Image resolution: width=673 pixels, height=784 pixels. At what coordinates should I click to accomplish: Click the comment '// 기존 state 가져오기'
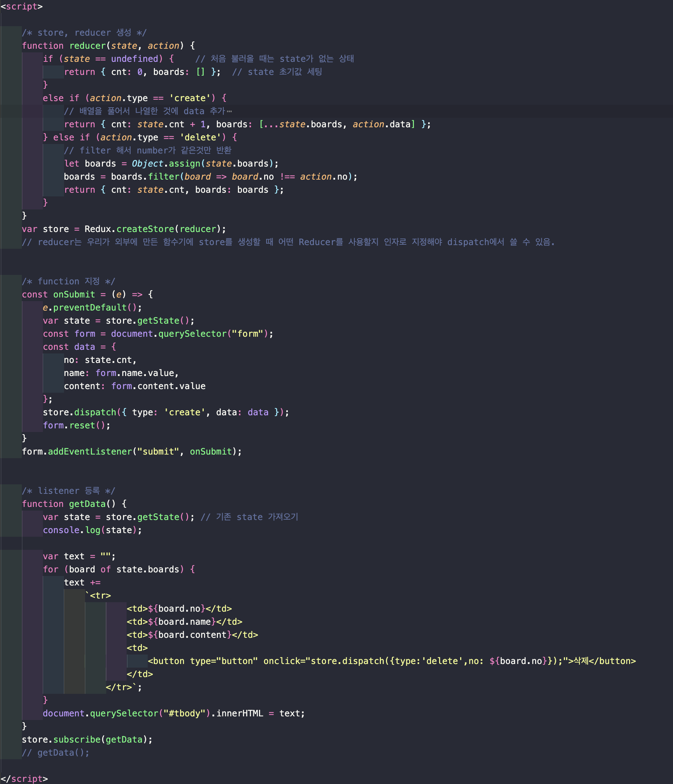250,517
